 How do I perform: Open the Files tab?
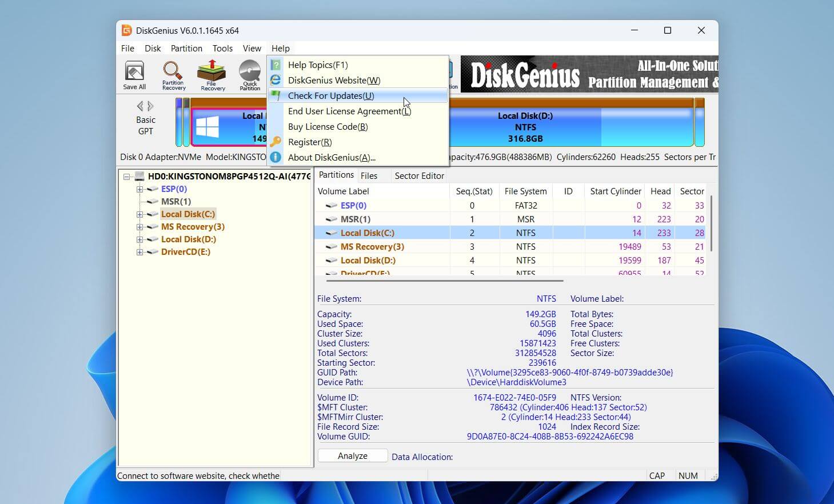tap(369, 176)
